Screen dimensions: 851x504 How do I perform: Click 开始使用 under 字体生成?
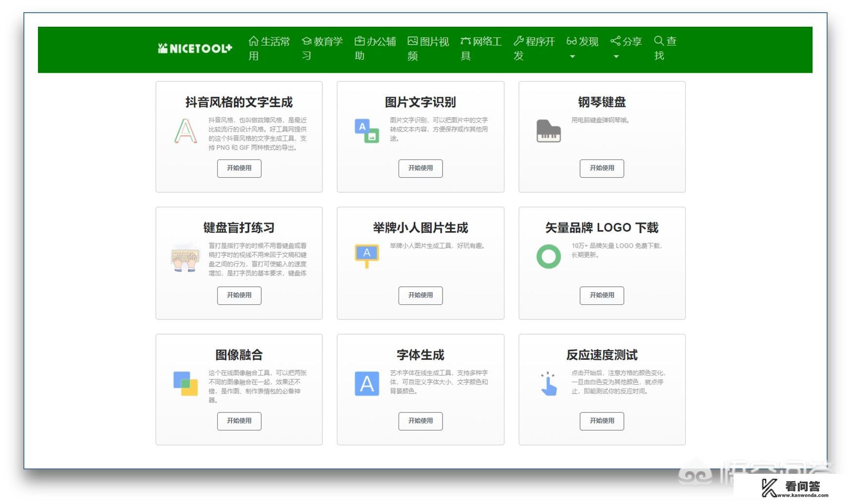pyautogui.click(x=421, y=421)
